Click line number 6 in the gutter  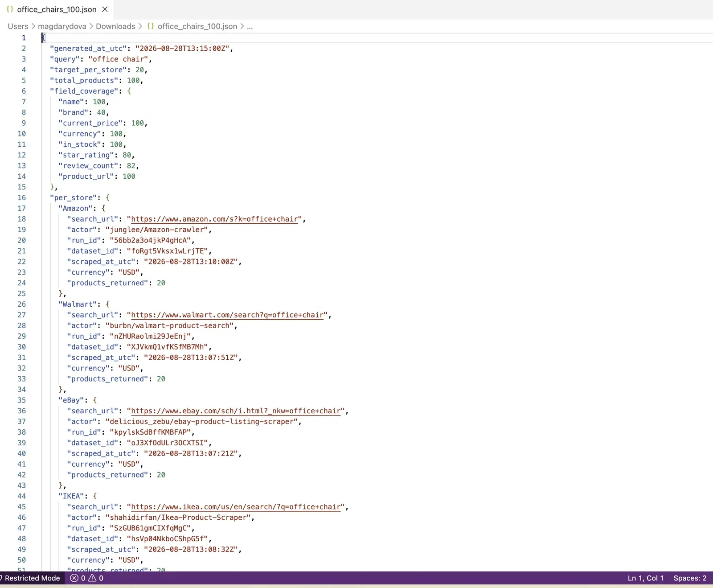click(24, 91)
